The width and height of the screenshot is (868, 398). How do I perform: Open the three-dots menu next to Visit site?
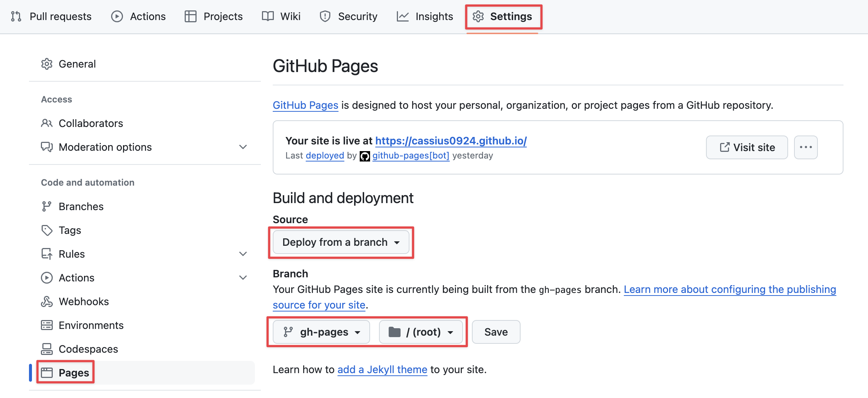pos(806,147)
